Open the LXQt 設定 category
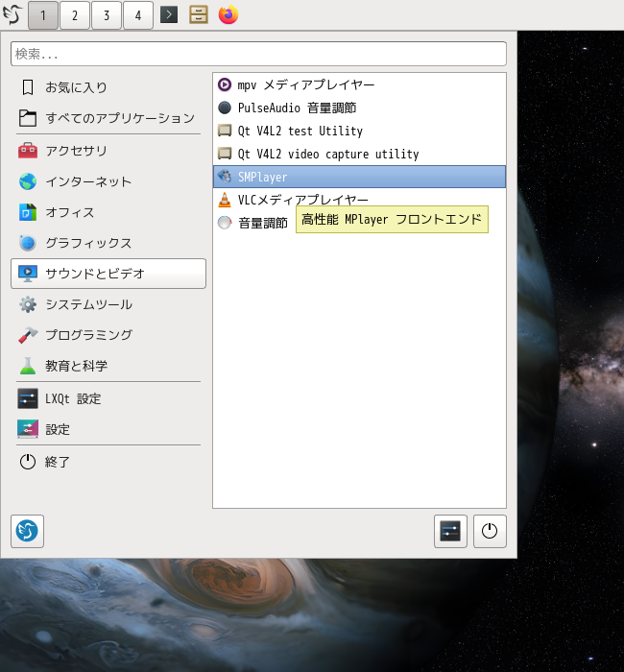Image resolution: width=624 pixels, height=672 pixels. pos(108,398)
